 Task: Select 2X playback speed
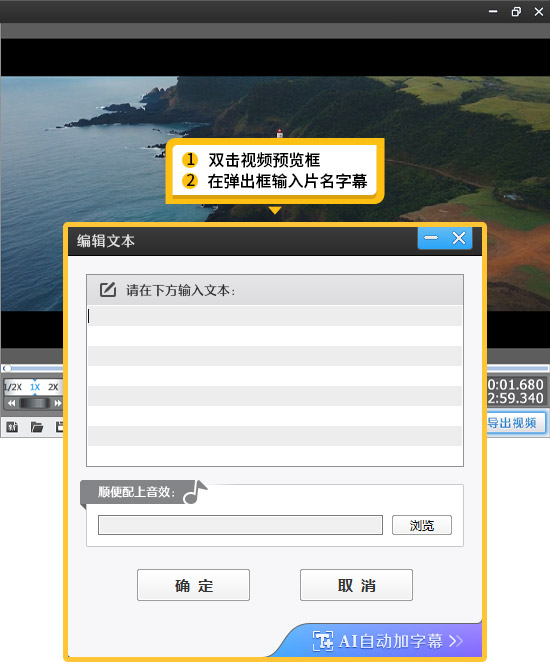coord(53,387)
